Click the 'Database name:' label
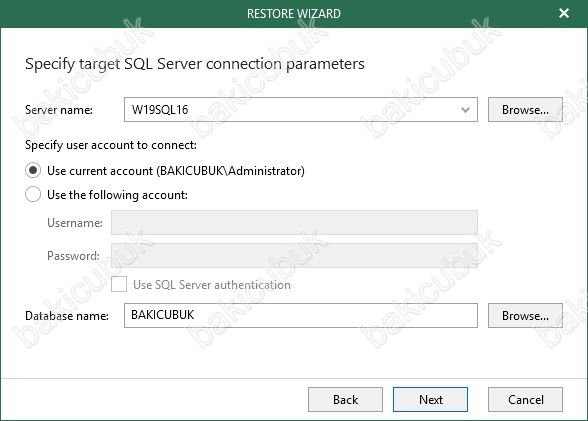 tap(67, 316)
